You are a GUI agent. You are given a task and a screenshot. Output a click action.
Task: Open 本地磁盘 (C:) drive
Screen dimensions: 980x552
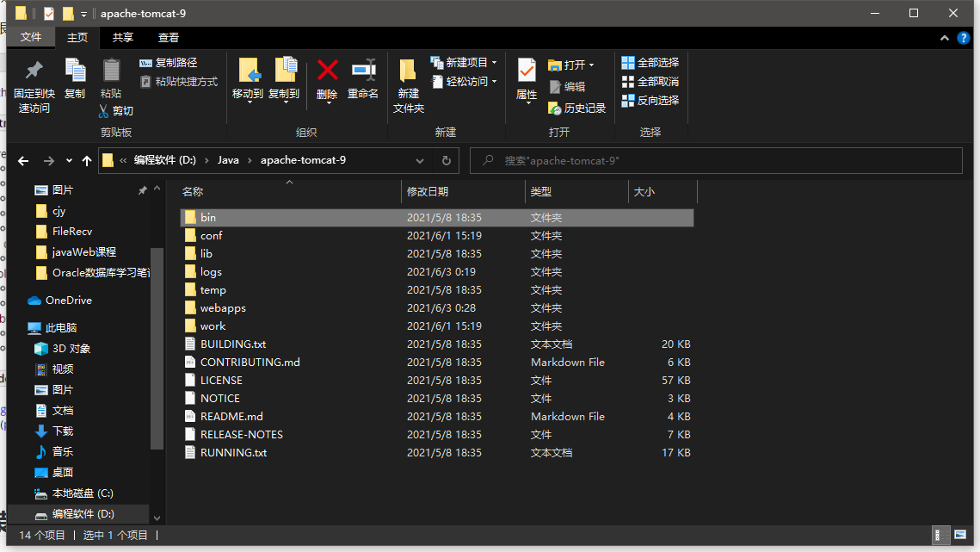[74, 493]
